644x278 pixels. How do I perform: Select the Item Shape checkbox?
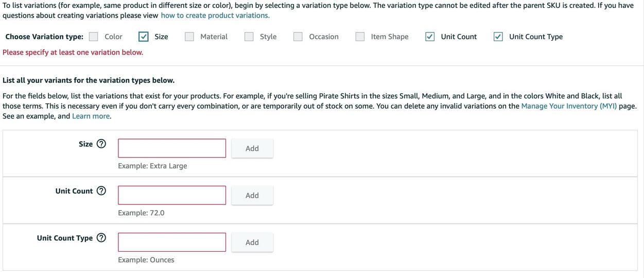(x=360, y=37)
